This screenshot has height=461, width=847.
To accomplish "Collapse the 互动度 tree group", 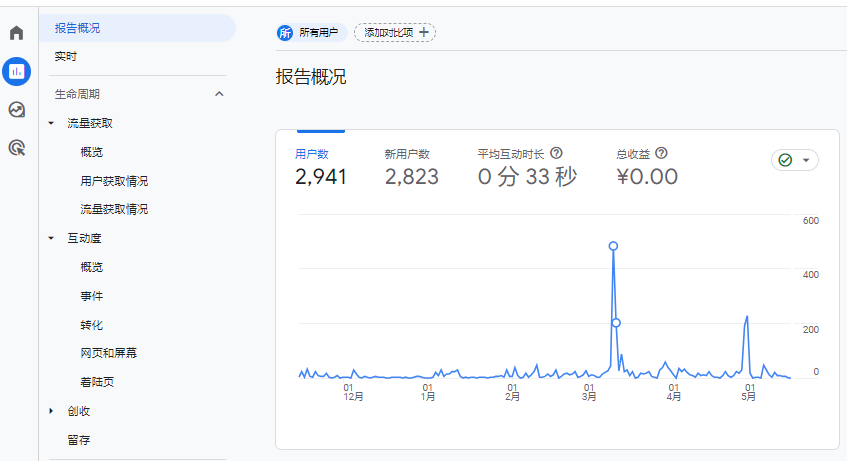I will pos(52,238).
